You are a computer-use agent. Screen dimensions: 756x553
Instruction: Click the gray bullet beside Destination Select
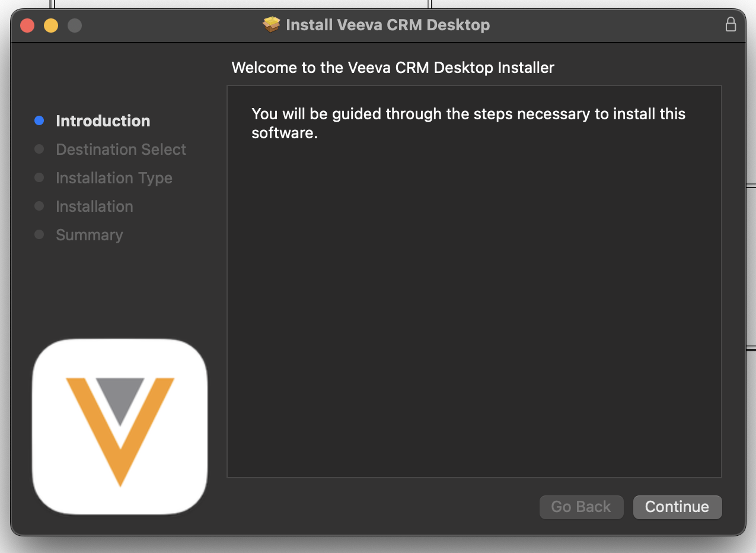(39, 149)
